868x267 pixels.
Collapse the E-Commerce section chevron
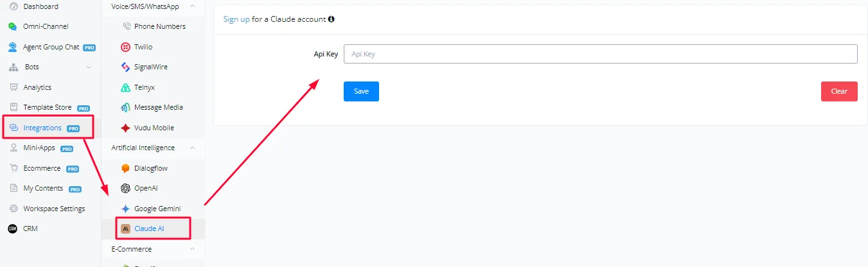pyautogui.click(x=191, y=249)
